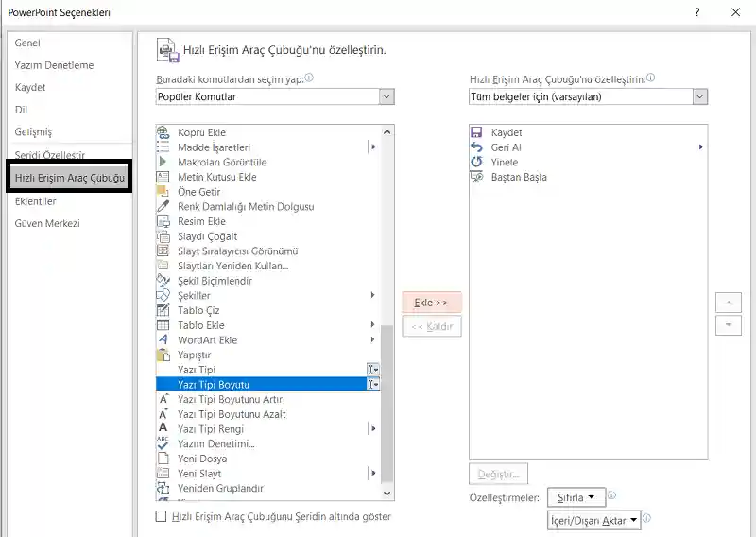Open the Genel options category
This screenshot has width=756, height=537.
pyautogui.click(x=27, y=43)
